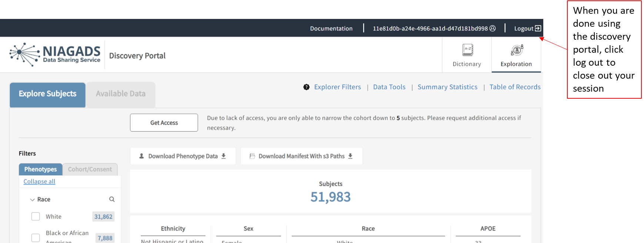Click the Race filter search magnifier icon
This screenshot has width=644, height=243.
(112, 199)
